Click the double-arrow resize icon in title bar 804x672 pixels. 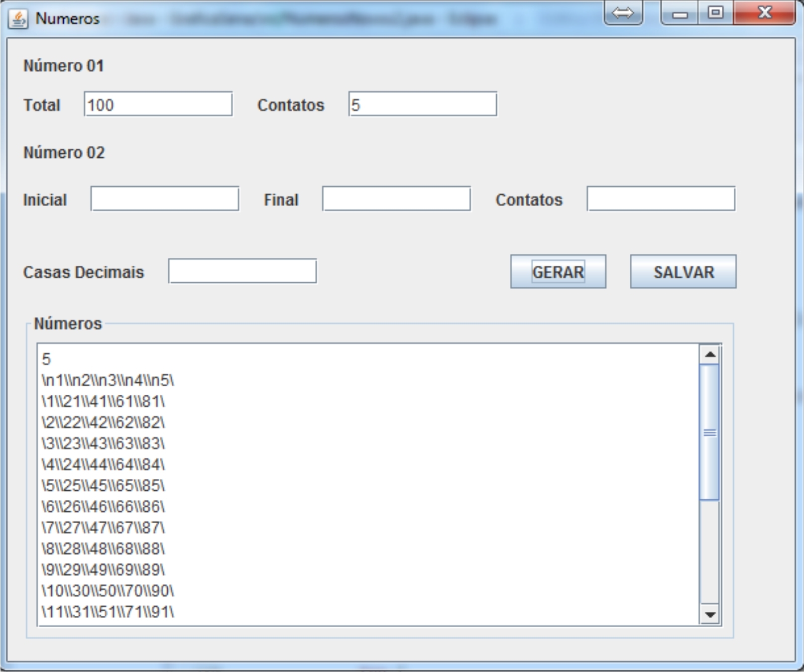click(623, 13)
